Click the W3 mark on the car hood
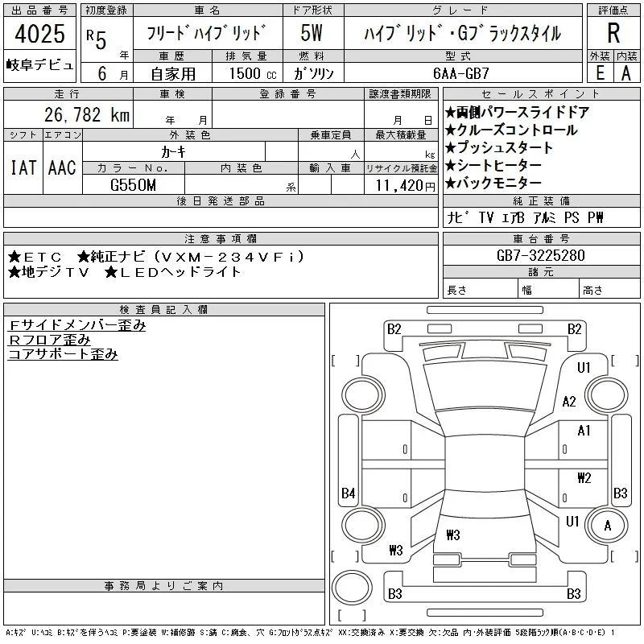 point(453,535)
